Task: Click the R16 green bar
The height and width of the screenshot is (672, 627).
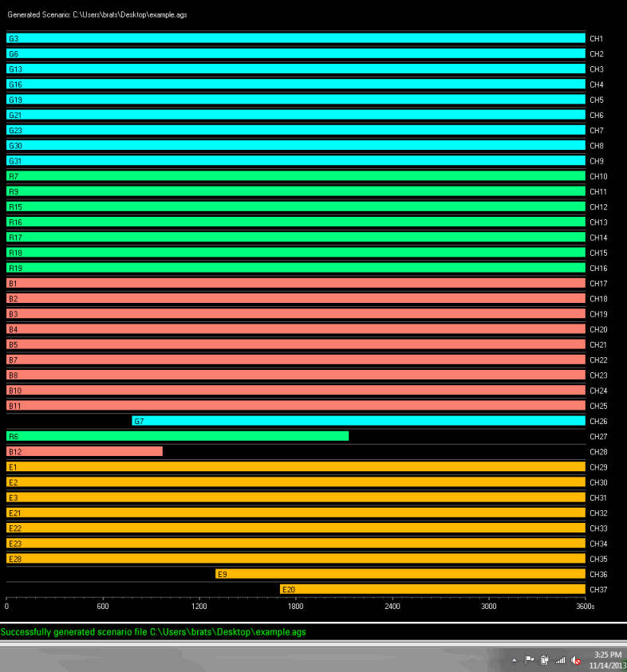Action: coord(296,222)
